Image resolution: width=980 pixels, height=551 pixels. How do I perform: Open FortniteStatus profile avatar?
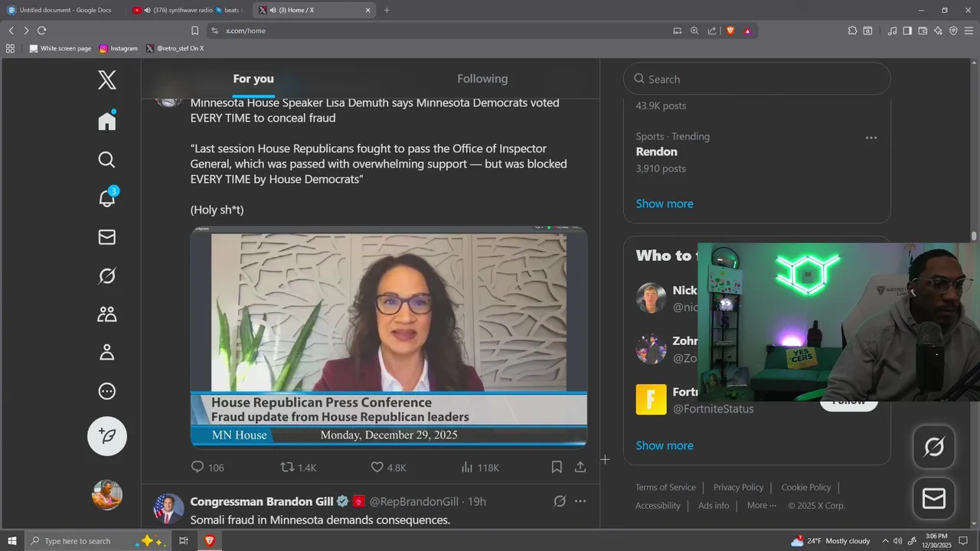(x=652, y=399)
